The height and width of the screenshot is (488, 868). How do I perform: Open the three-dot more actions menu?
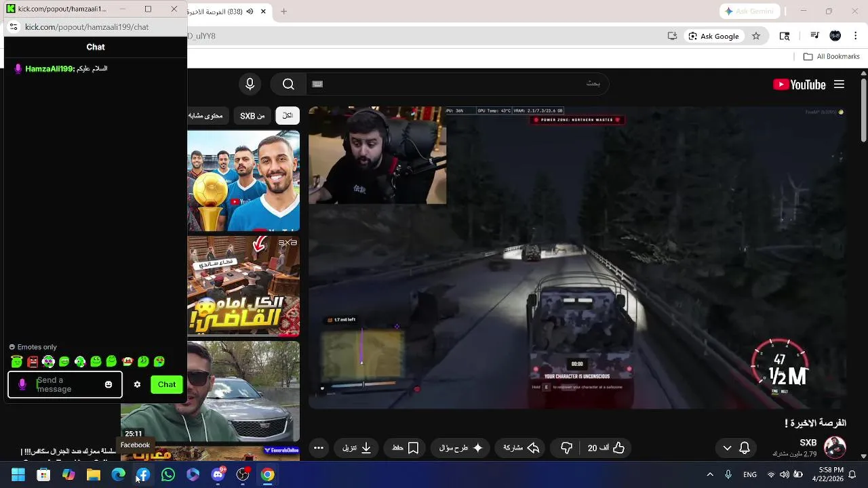coord(319,448)
